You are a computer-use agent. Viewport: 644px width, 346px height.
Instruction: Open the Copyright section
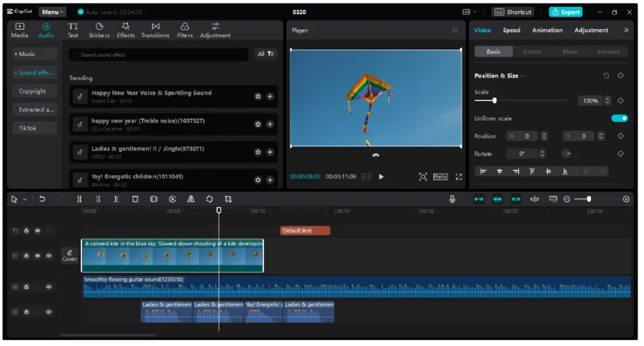34,91
